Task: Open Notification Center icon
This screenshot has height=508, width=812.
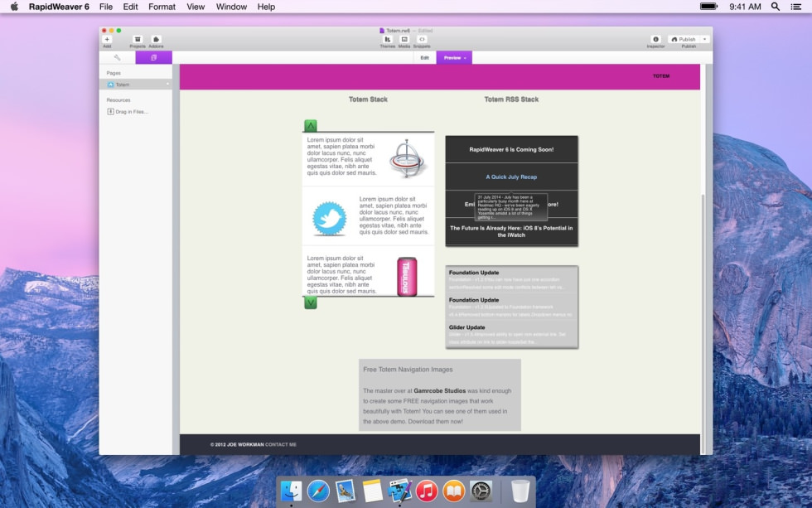Action: click(x=796, y=6)
